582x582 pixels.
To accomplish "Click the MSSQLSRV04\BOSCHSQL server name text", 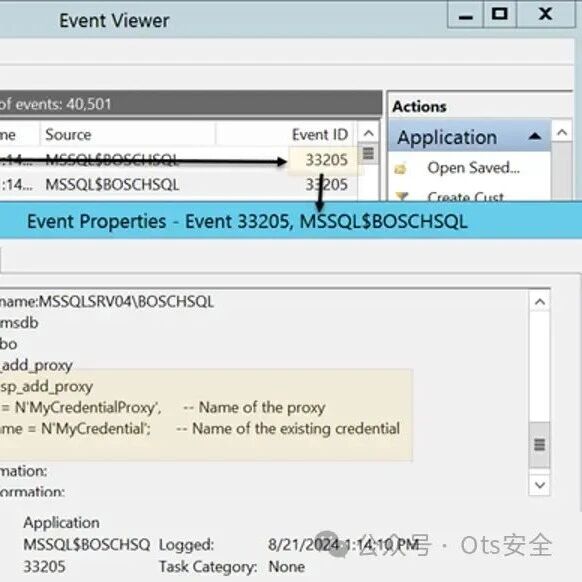I will pyautogui.click(x=126, y=302).
